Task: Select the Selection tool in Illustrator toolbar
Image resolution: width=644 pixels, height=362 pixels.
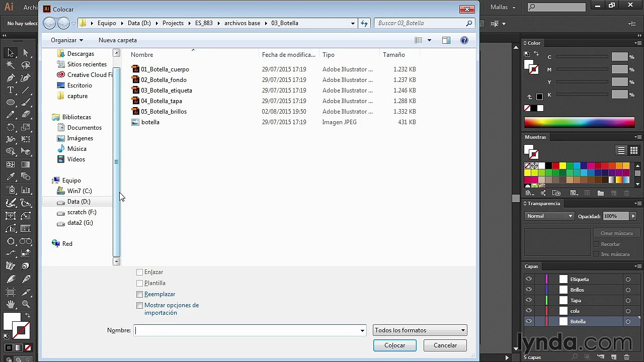Action: (x=11, y=52)
